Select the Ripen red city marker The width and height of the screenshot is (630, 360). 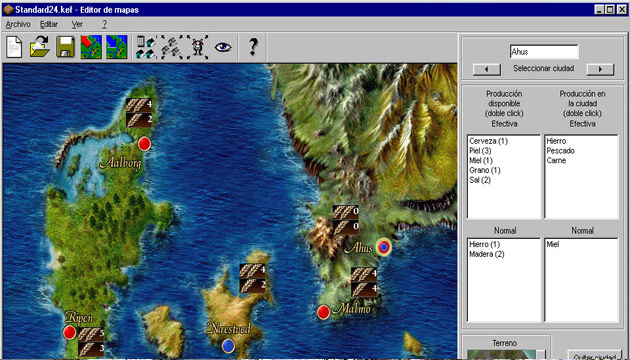(70, 333)
